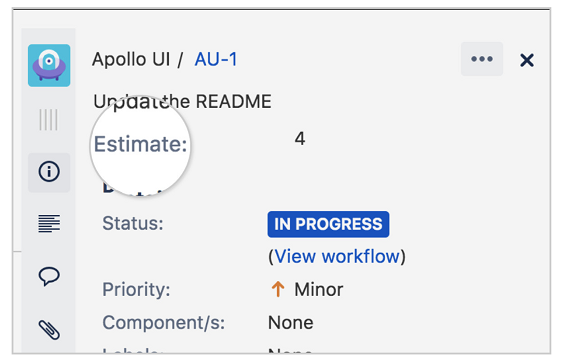565x363 pixels.
Task: Open the description lines icon tab
Action: tap(49, 223)
